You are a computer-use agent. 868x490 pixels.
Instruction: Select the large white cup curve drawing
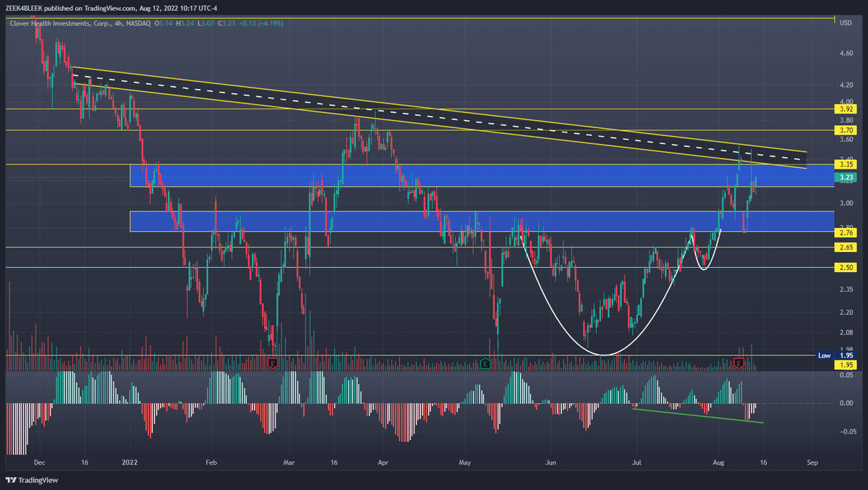click(x=605, y=354)
